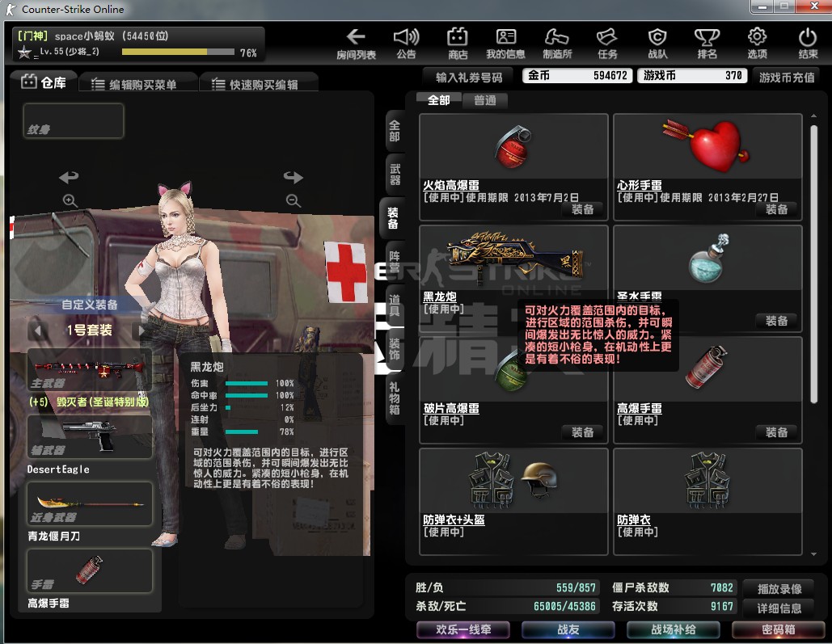Select the 全部 filter tab

(x=439, y=100)
